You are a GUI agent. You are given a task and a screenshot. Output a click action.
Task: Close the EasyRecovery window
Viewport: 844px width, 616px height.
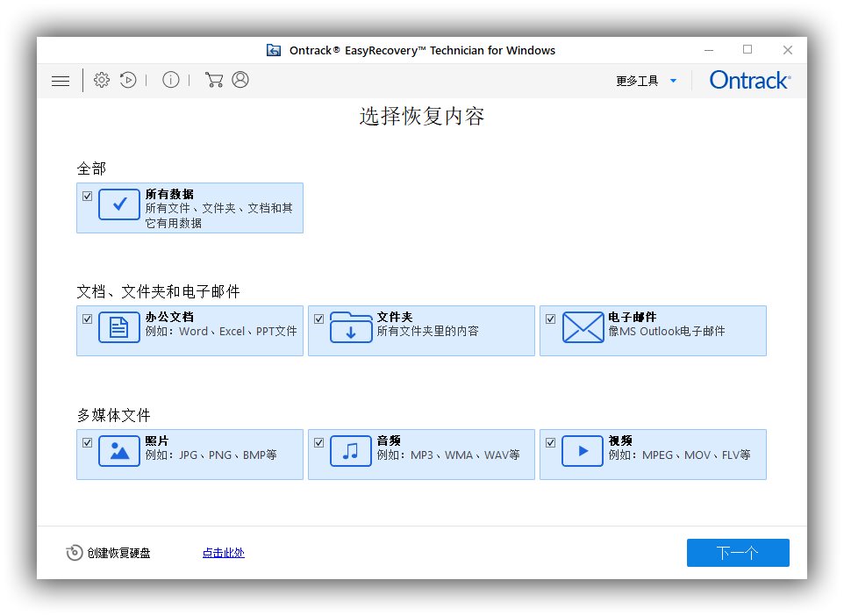pos(788,50)
